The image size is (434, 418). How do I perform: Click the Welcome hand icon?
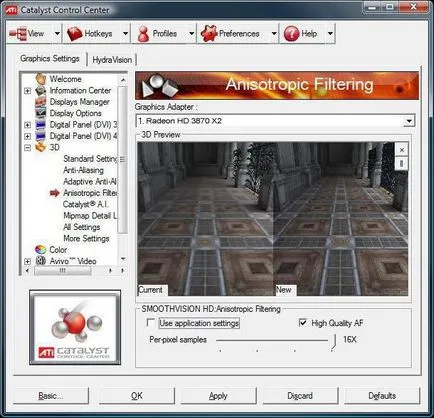[41, 79]
